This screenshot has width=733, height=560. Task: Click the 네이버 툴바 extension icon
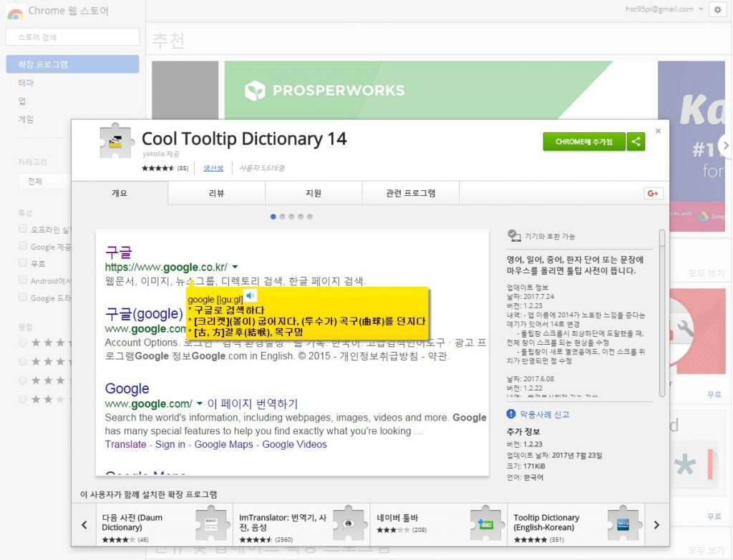(x=487, y=524)
